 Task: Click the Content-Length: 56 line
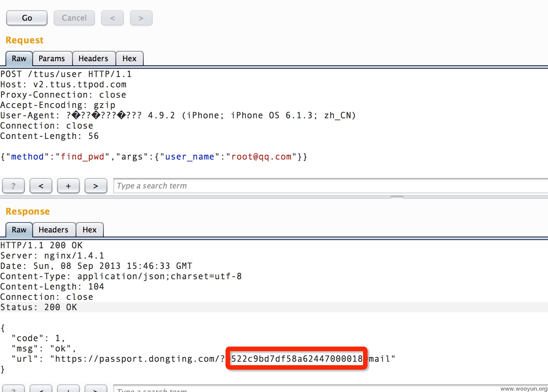pyautogui.click(x=50, y=136)
